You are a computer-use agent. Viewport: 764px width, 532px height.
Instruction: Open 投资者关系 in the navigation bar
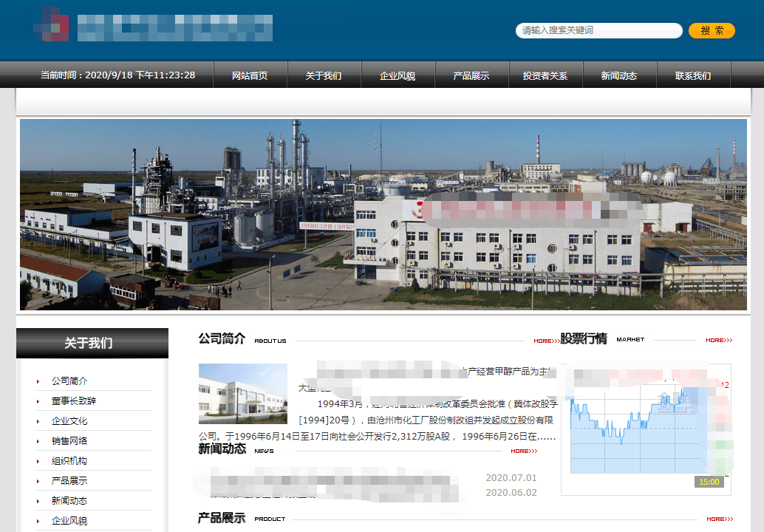(x=545, y=75)
